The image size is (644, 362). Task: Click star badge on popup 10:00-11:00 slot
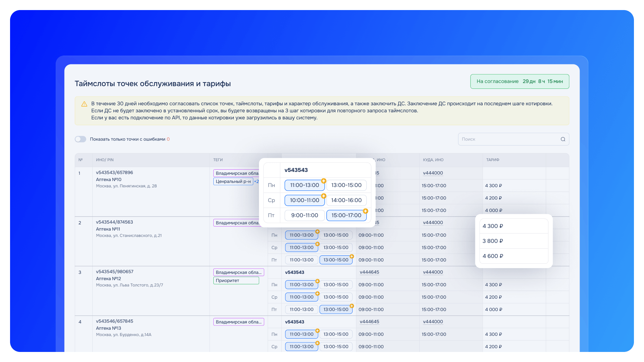(x=324, y=196)
